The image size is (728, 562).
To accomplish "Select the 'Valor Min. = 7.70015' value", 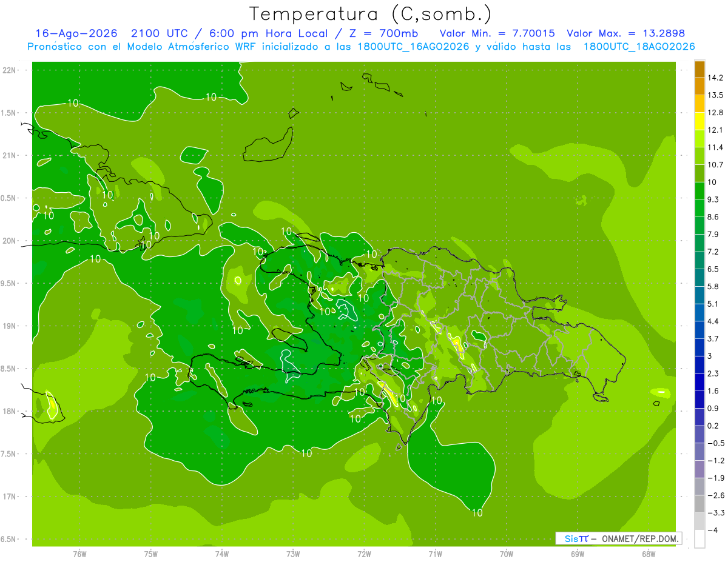I will tap(497, 33).
